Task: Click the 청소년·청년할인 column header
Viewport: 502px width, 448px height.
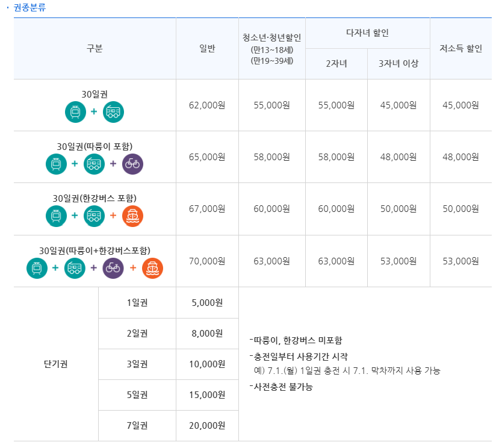Action: click(272, 49)
